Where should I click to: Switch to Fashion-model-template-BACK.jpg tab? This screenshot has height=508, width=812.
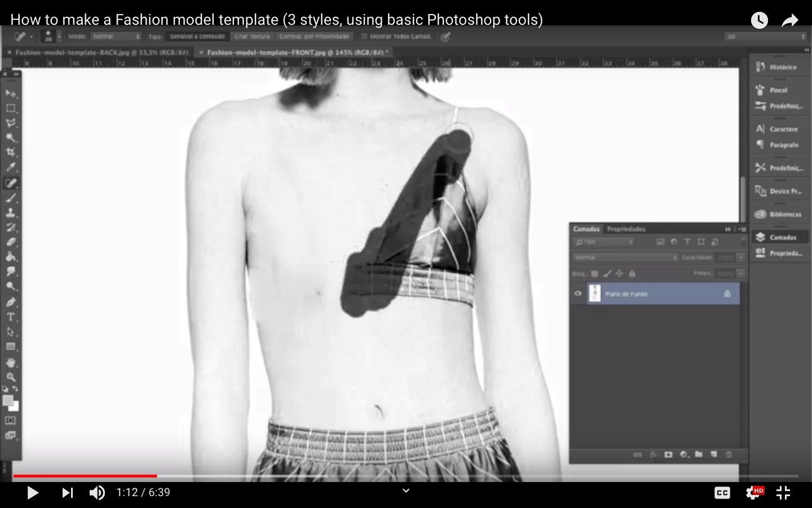pyautogui.click(x=102, y=52)
